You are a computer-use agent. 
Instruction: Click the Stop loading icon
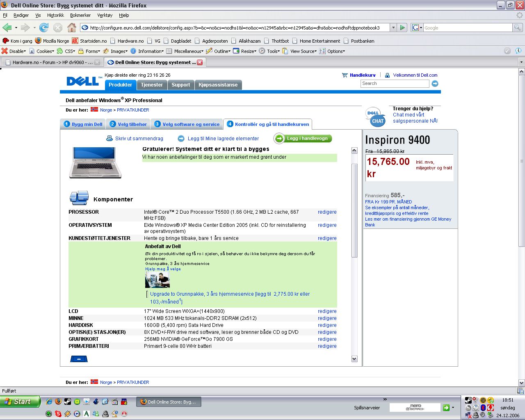coord(58,27)
